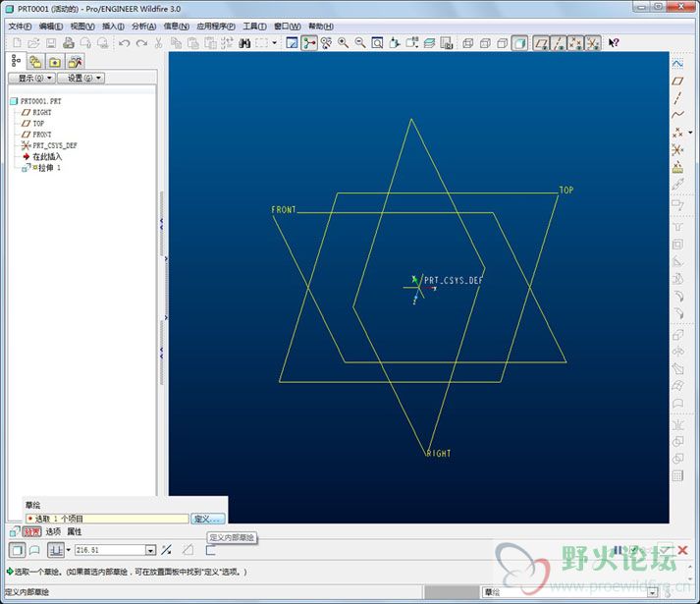Click the Undo arrow icon
Viewport: 700px width, 604px height.
pos(125,43)
